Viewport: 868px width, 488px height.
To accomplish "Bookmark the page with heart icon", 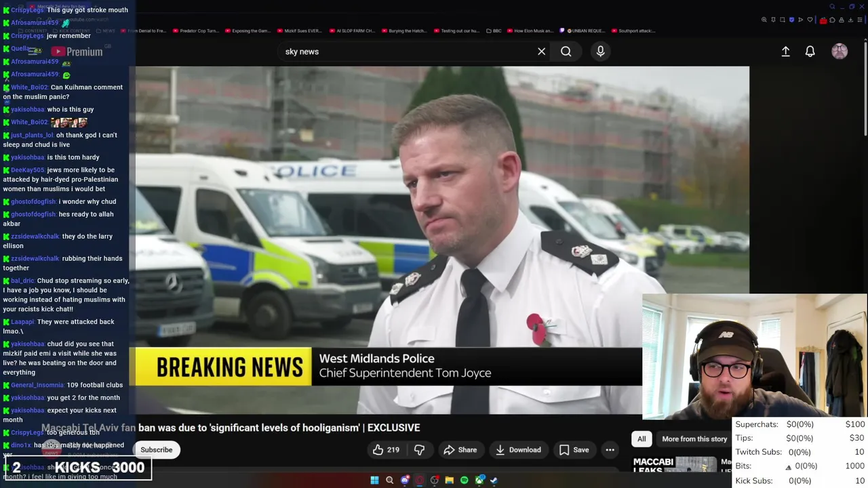I will point(810,20).
